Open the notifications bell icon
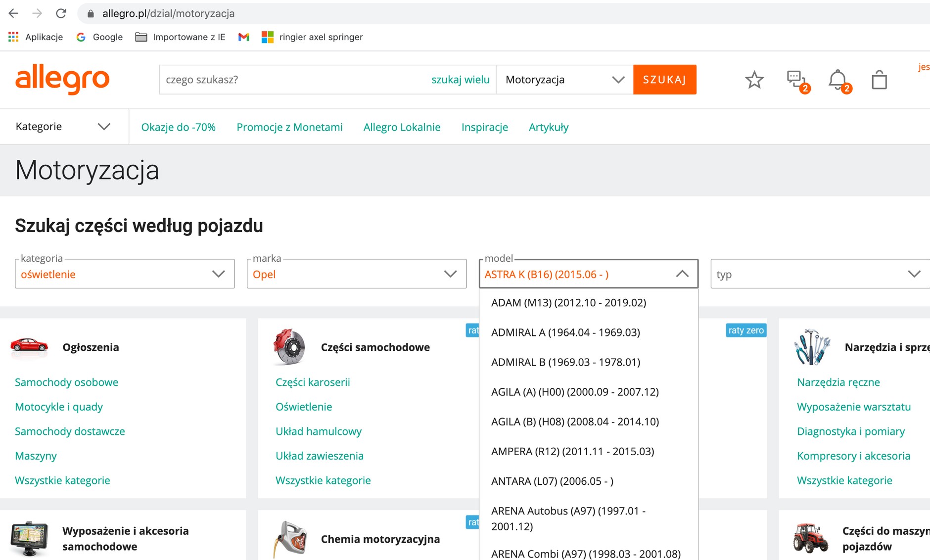Viewport: 930px width, 560px height. pos(837,80)
